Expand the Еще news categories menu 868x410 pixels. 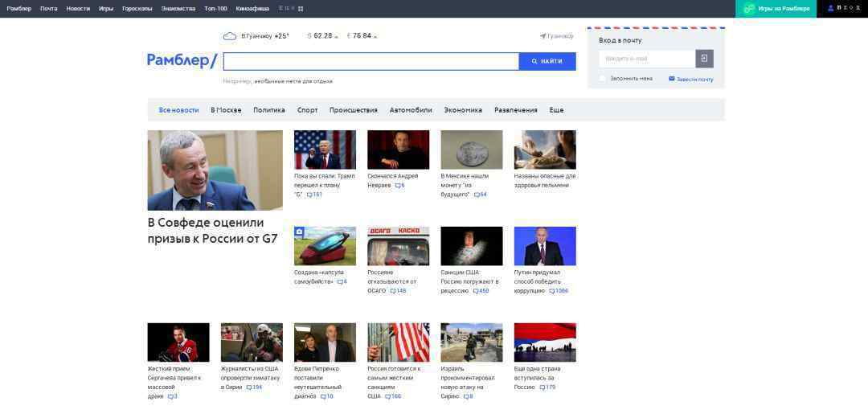point(556,110)
